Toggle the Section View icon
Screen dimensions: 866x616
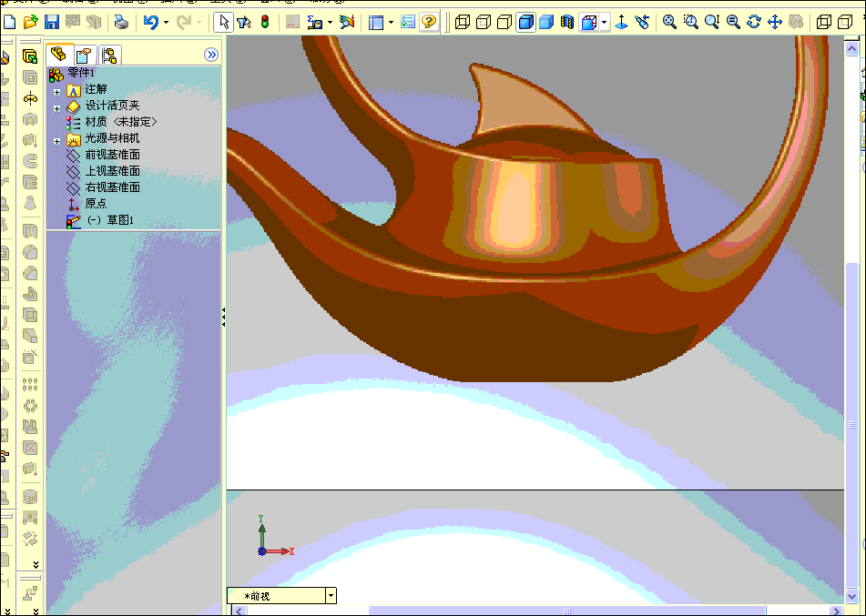(567, 22)
